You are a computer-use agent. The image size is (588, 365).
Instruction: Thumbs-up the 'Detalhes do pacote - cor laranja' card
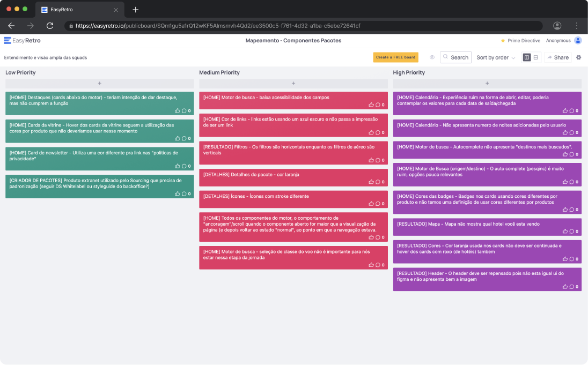tap(371, 182)
